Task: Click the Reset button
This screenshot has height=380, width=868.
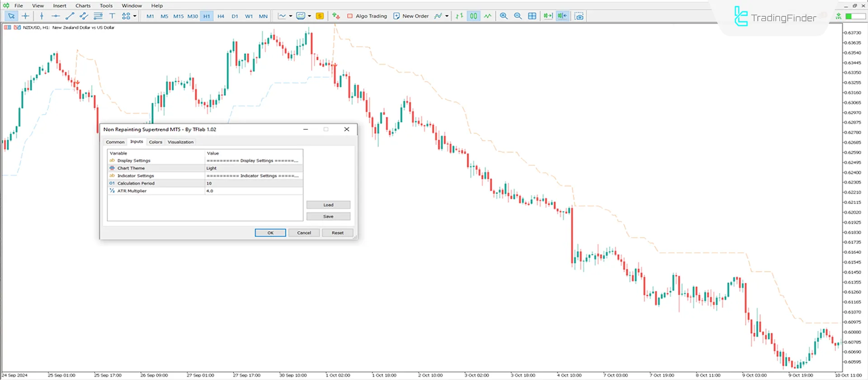Action: pyautogui.click(x=337, y=233)
